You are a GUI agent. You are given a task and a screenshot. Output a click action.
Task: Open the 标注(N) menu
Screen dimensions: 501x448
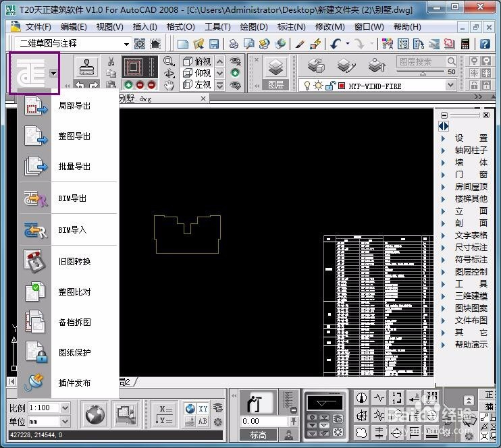pyautogui.click(x=291, y=27)
